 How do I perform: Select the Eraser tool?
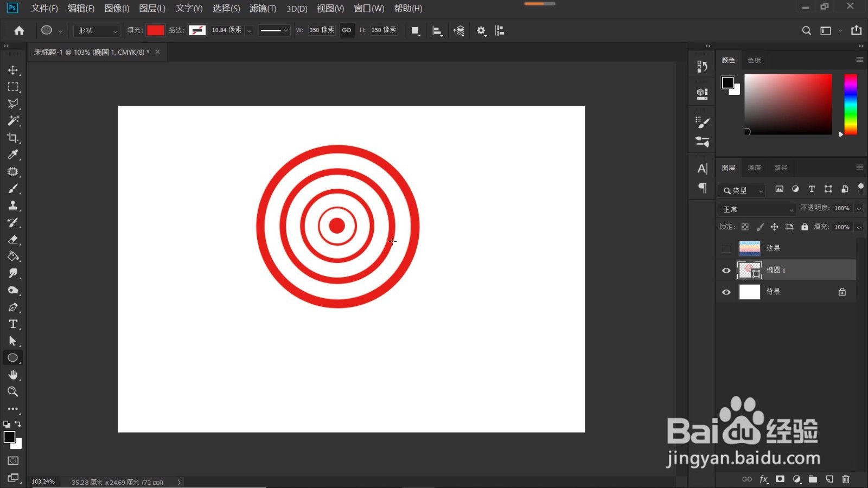click(13, 239)
